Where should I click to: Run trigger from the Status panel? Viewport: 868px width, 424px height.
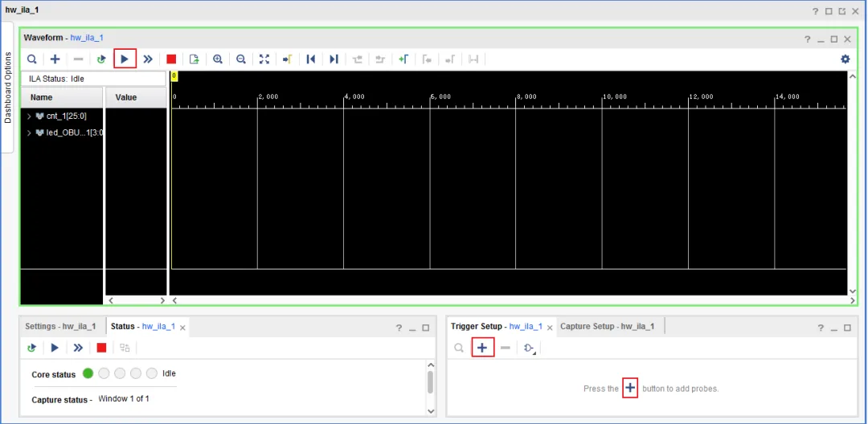click(x=55, y=348)
